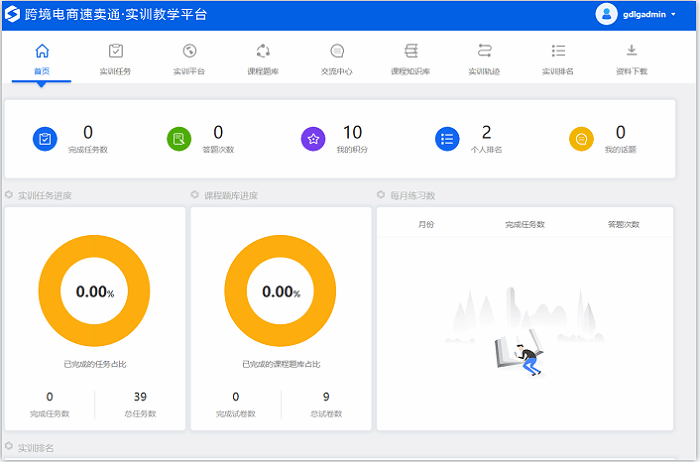Open 资料下载 download arrow icon
This screenshot has height=462, width=700.
632,50
